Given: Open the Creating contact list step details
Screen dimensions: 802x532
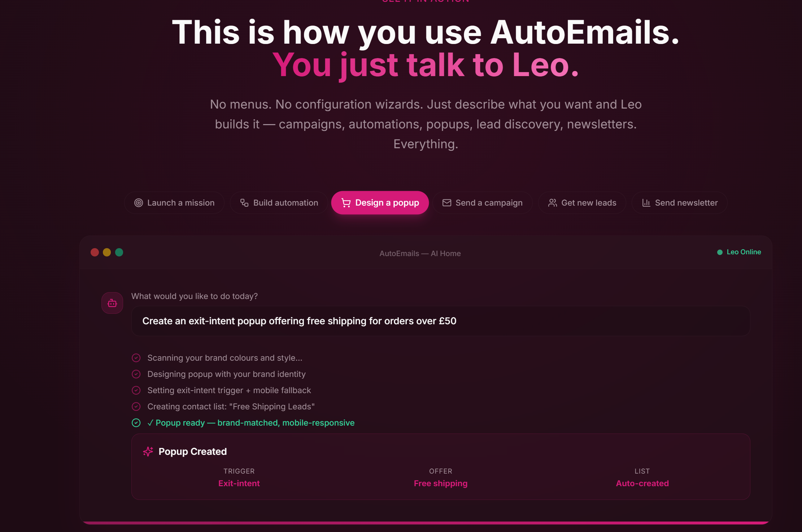Looking at the screenshot, I should [231, 406].
